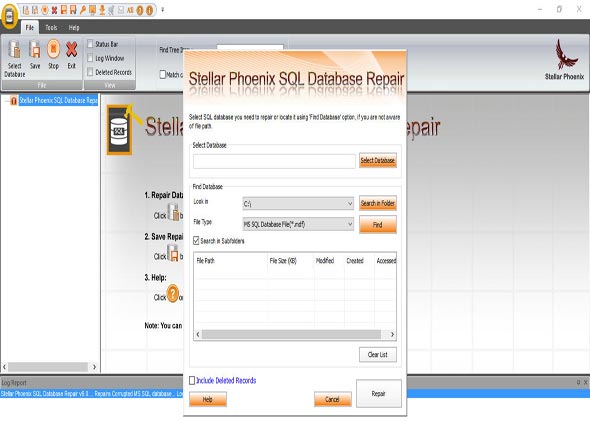
Task: Click the red Exit X icon
Action: pos(71,49)
